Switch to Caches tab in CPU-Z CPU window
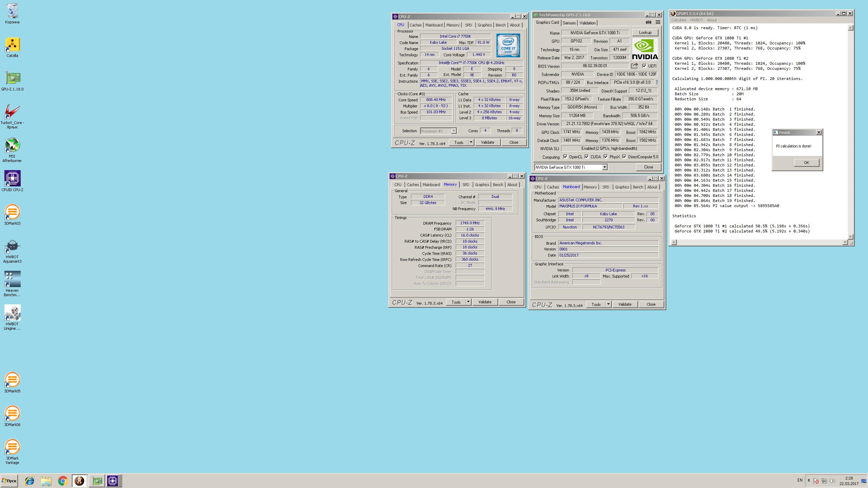Viewport: 868px width, 488px height. click(415, 25)
